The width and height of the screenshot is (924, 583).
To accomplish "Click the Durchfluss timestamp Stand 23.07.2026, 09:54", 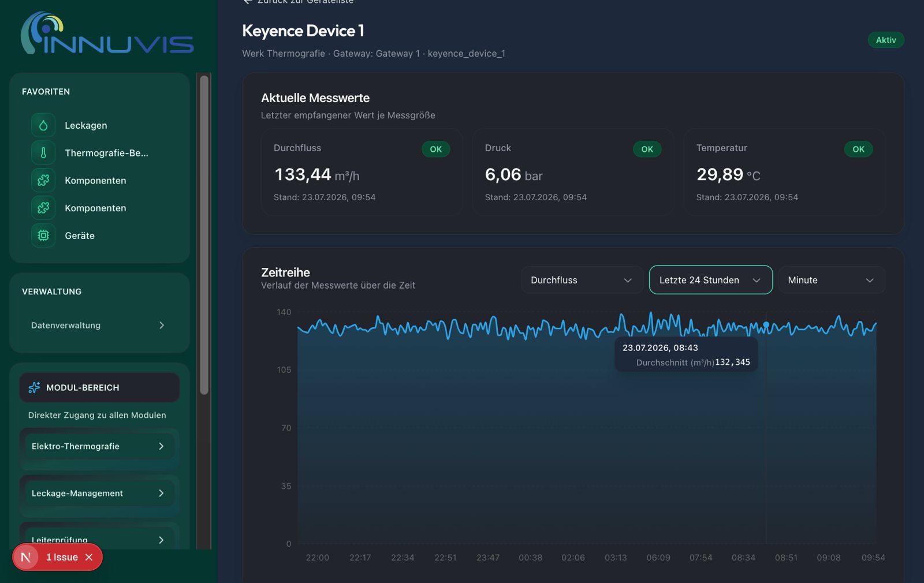I will click(x=325, y=197).
